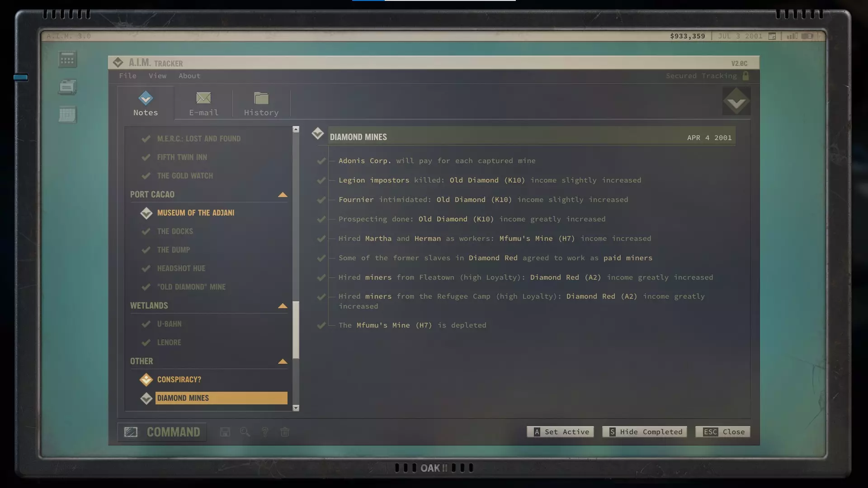The width and height of the screenshot is (868, 488).
Task: Collapse the Wetlands section
Action: point(283,306)
